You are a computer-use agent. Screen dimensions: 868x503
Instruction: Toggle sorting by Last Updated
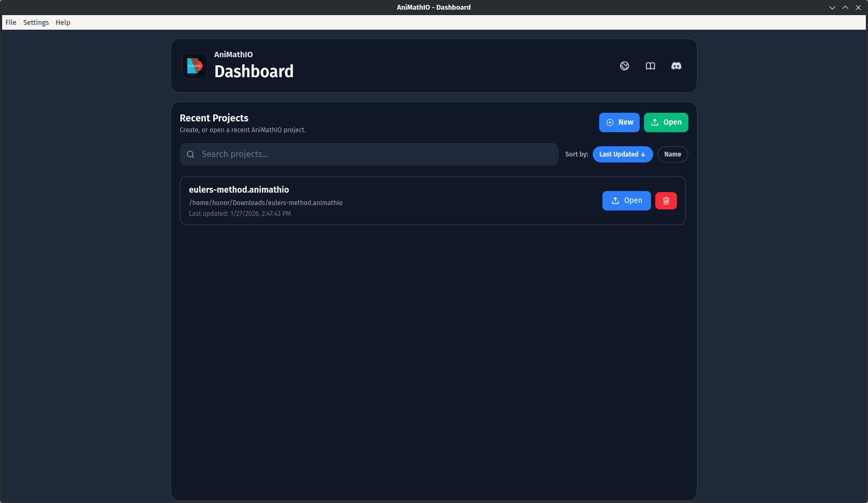click(622, 154)
